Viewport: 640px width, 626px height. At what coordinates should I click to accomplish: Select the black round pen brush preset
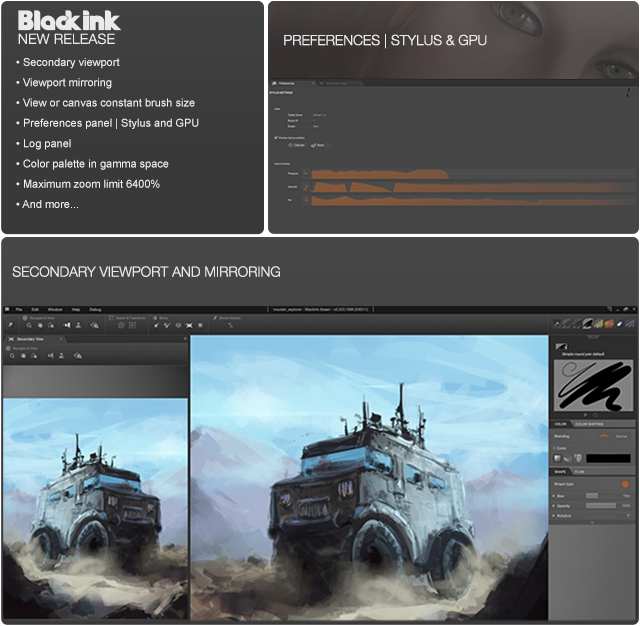pyautogui.click(x=588, y=324)
